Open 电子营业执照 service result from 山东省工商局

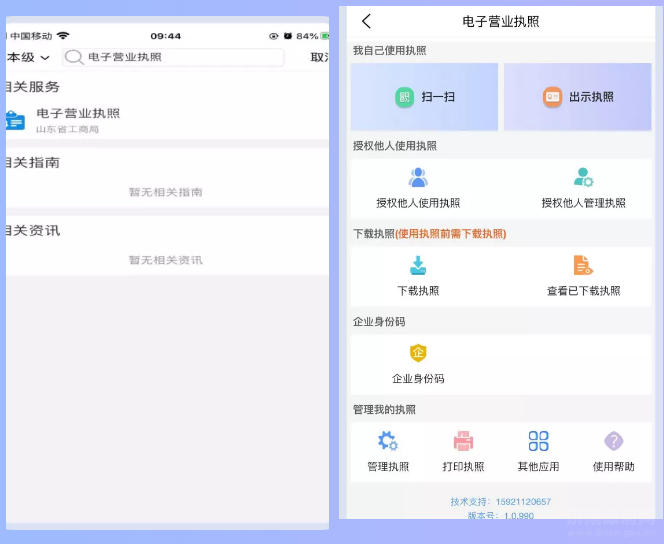78,120
